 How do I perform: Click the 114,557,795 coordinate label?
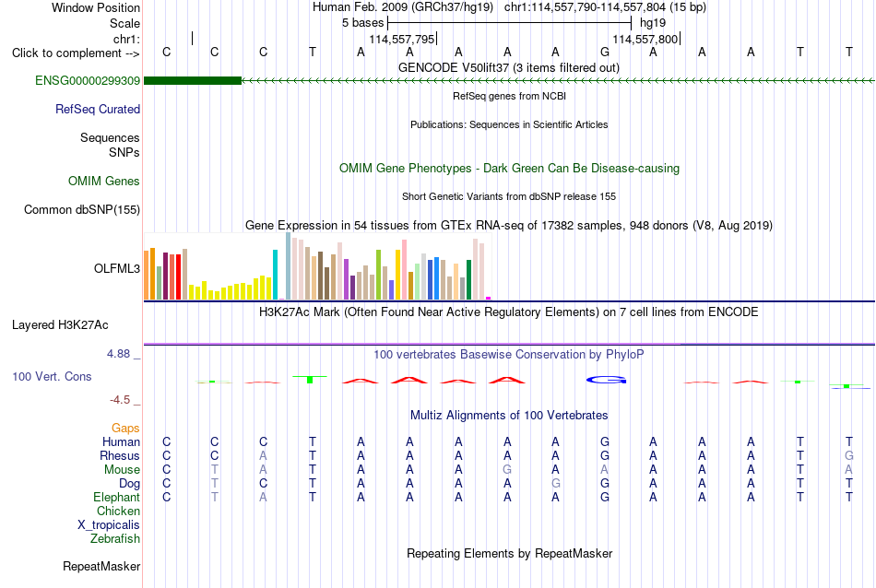[402, 39]
